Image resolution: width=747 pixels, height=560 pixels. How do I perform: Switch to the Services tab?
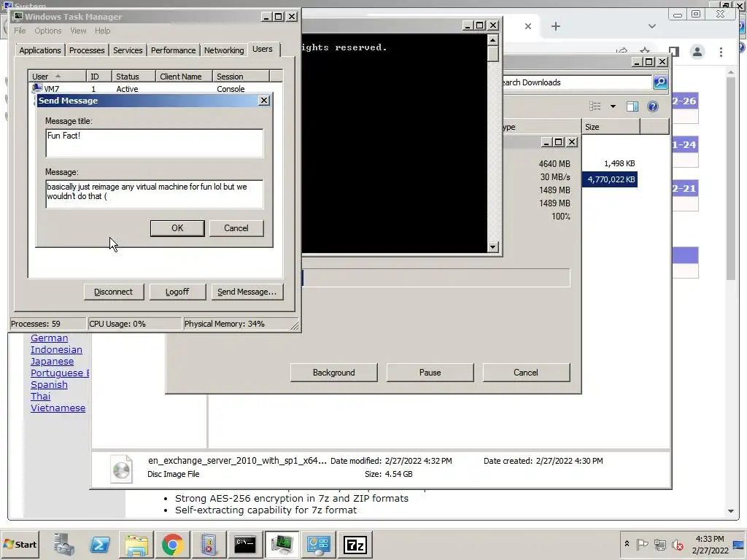pos(128,50)
